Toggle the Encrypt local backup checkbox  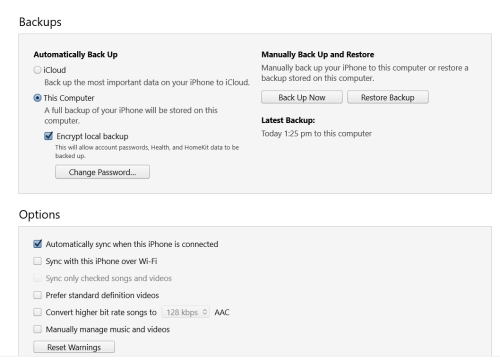[49, 136]
